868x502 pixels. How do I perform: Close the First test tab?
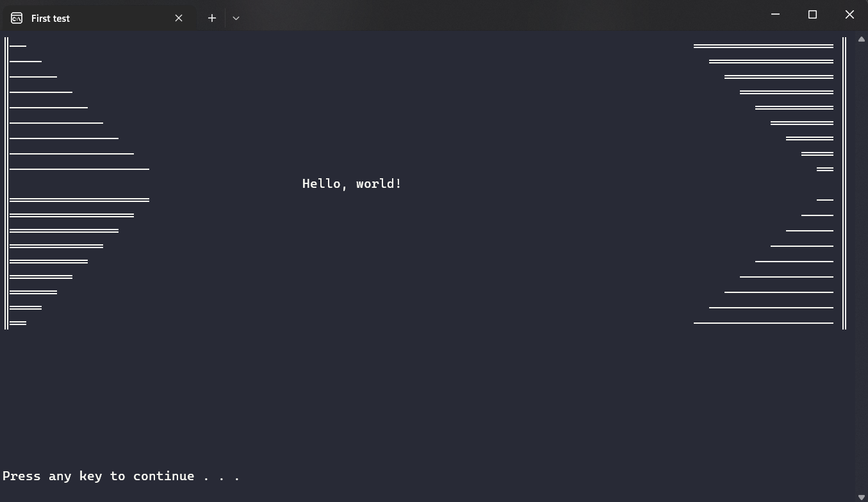179,18
